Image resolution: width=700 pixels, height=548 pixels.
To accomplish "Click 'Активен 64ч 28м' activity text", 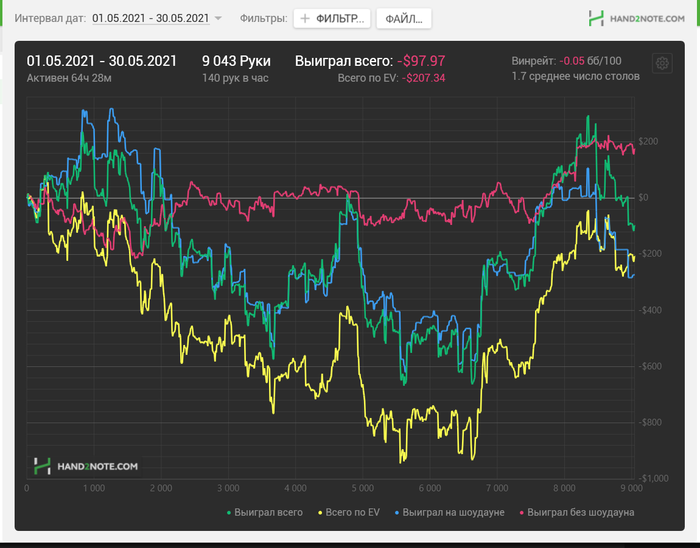I will click(x=69, y=78).
